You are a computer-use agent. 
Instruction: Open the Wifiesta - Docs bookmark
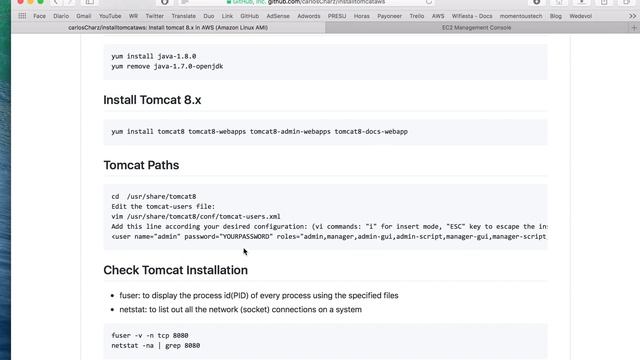point(472,16)
